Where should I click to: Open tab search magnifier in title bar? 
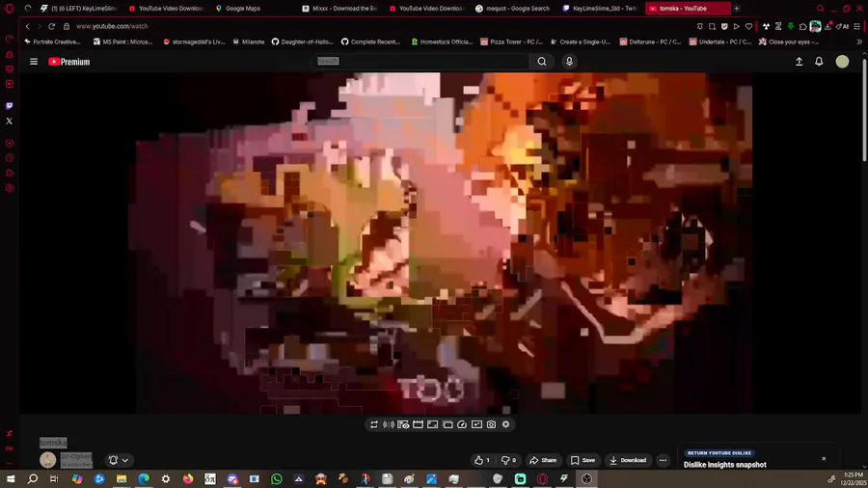(821, 9)
